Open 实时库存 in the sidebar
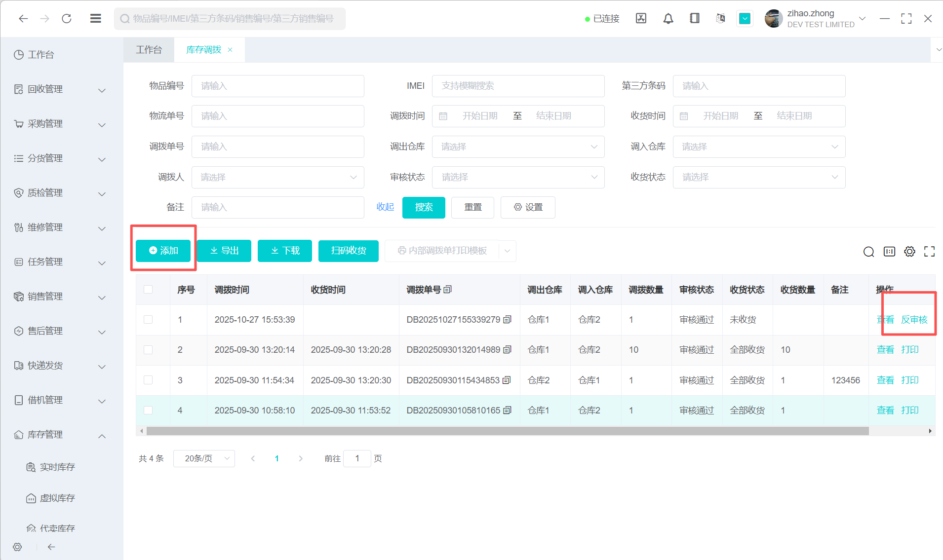943x560 pixels. [x=57, y=467]
